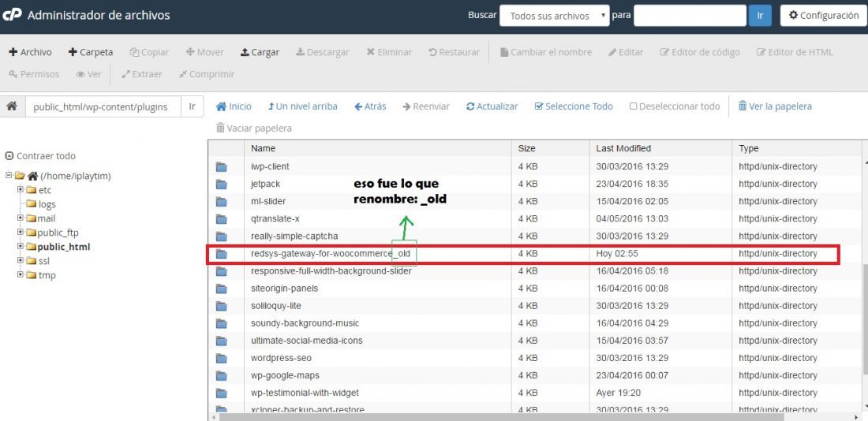Expand the etc folder in tree

21,190
